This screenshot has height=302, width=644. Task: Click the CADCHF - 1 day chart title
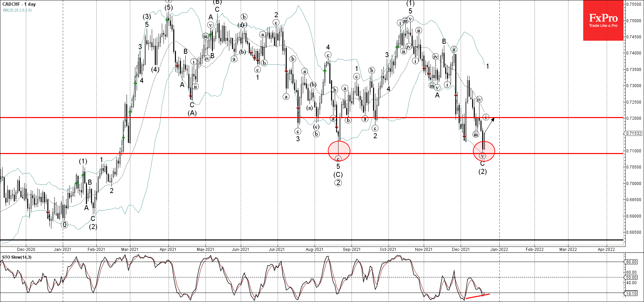point(19,4)
